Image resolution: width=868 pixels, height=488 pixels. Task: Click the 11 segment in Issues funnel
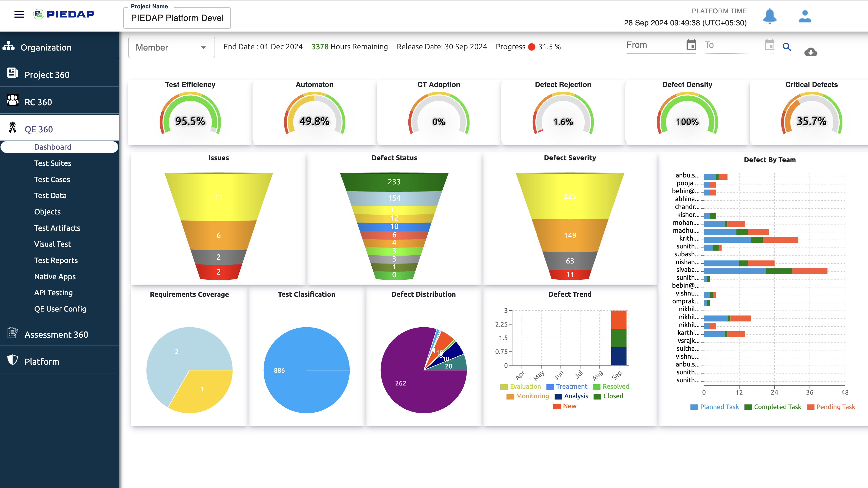pos(218,197)
